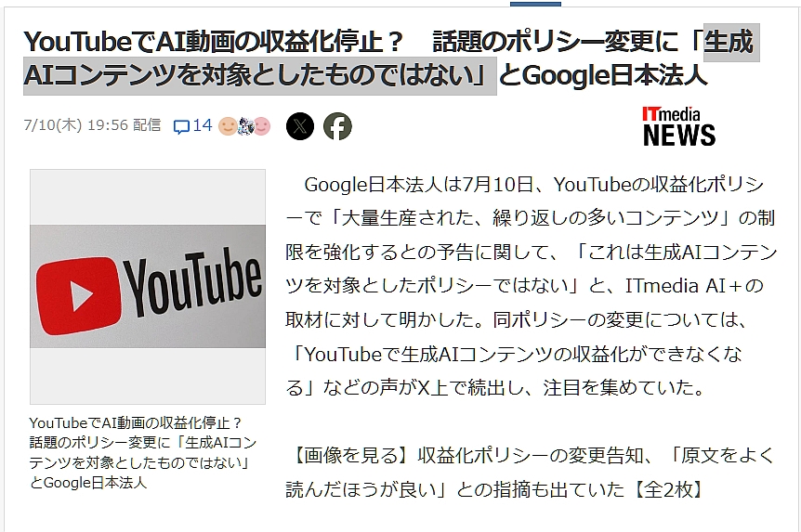Click the YouTubeでAI動画の収益化停止 headline start

[x=214, y=42]
